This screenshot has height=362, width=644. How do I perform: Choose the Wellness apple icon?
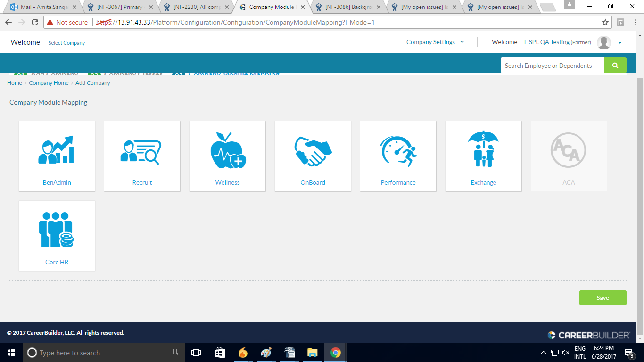(228, 150)
